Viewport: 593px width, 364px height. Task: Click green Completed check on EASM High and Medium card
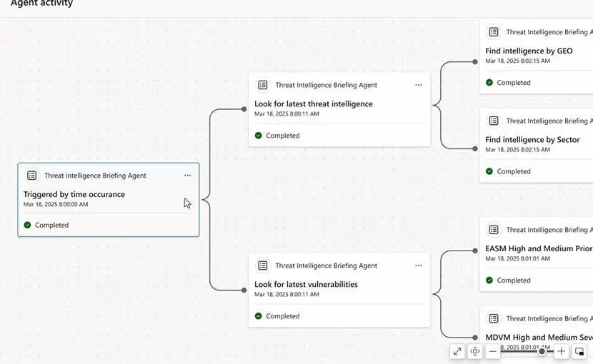(489, 280)
